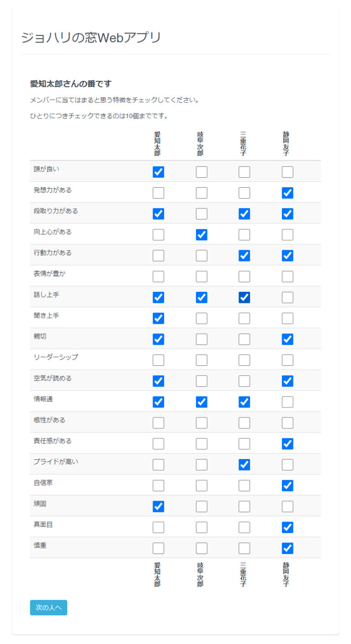This screenshot has height=644, width=351.
Task: Check 真面目 for 岐阜次郎
Action: (x=202, y=528)
